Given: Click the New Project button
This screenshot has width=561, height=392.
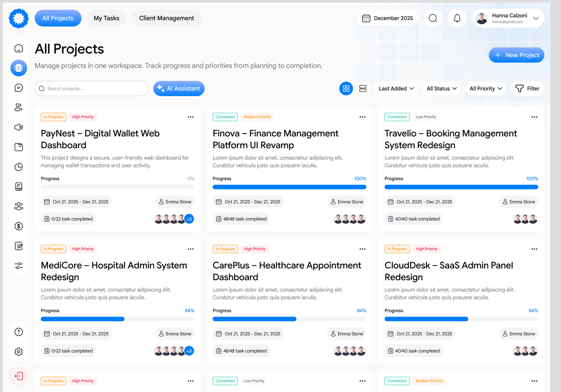Looking at the screenshot, I should pyautogui.click(x=516, y=55).
